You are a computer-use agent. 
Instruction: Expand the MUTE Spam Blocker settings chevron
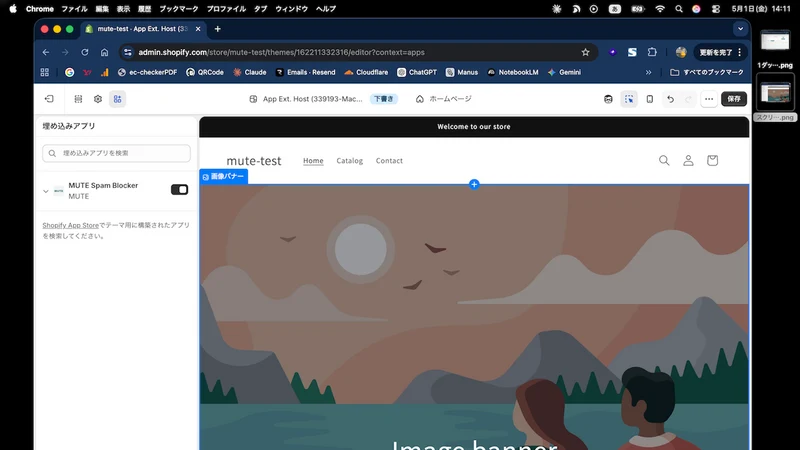46,191
